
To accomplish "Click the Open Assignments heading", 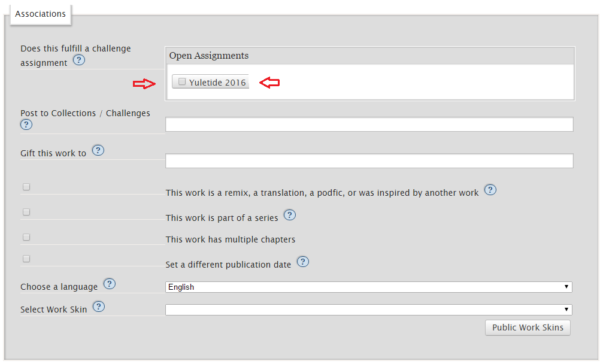I will 209,56.
